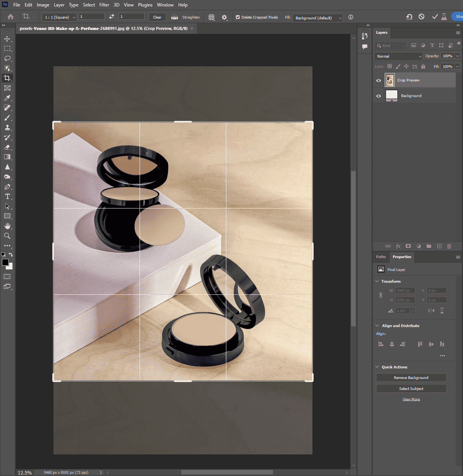Commit the crop with the checkmark icon

coord(435,17)
